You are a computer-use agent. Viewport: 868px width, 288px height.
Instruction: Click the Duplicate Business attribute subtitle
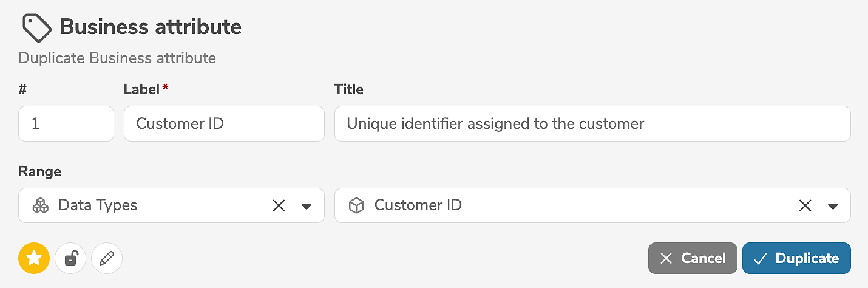tap(117, 58)
